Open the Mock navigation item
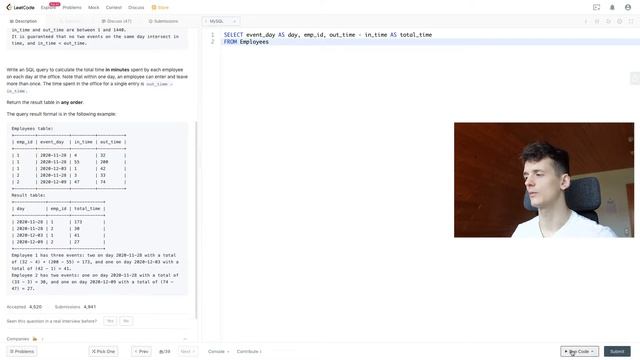640x360 pixels. (93, 7)
